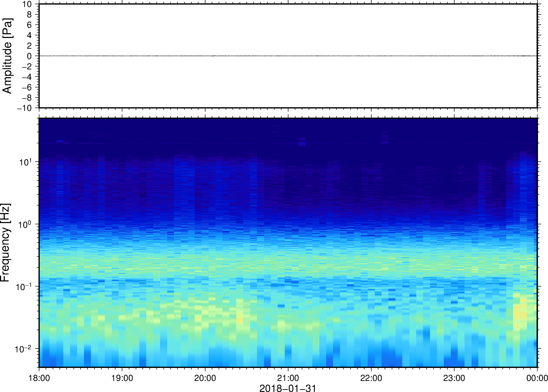Click the amplitude tick label 8

[x=29, y=14]
